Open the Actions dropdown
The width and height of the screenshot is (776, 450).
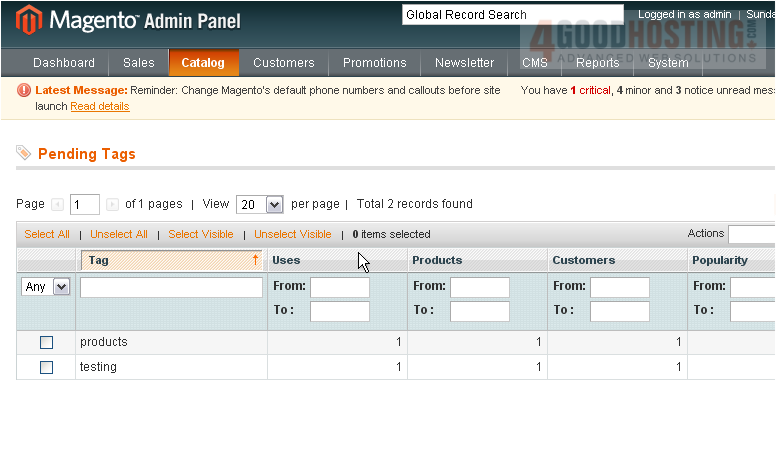point(751,234)
